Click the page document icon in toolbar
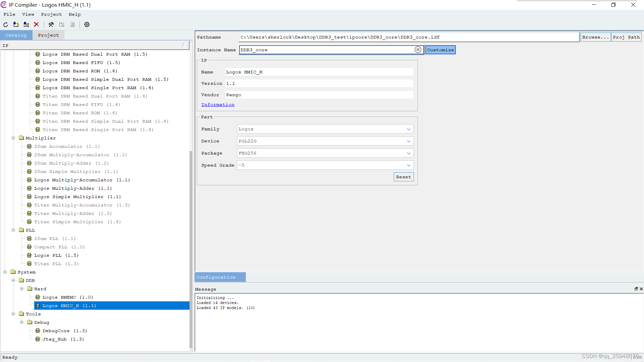The height and width of the screenshot is (362, 644). tap(72, 24)
